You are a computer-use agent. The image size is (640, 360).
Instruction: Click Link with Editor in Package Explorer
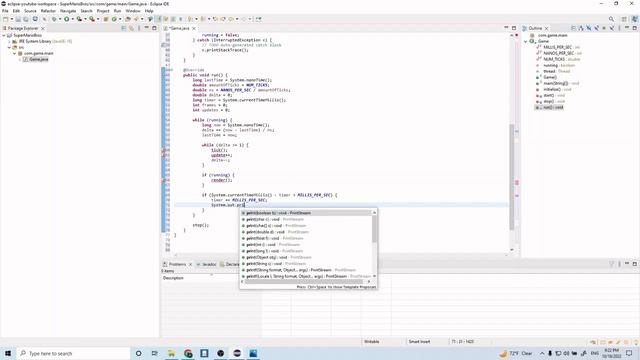click(131, 28)
